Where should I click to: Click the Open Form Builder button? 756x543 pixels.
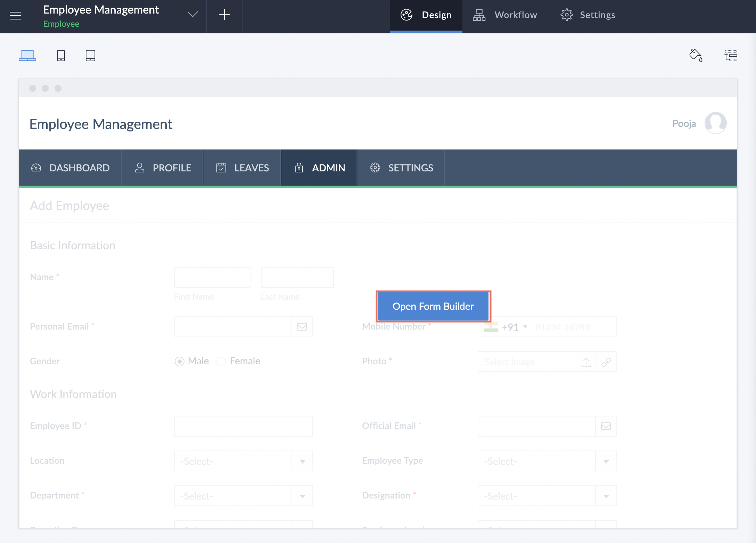[433, 306]
